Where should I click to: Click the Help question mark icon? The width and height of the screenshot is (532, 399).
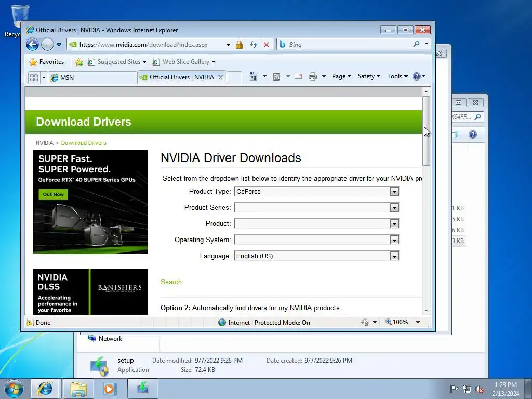[x=417, y=76]
